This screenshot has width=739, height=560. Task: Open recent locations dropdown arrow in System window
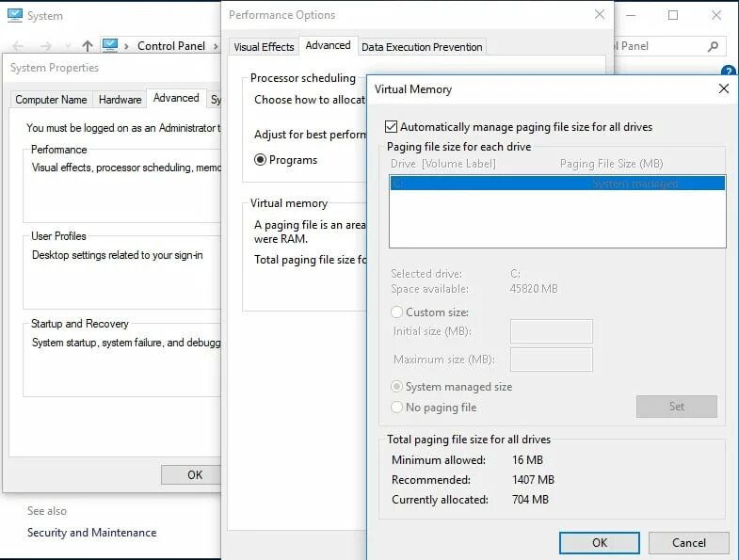(68, 46)
